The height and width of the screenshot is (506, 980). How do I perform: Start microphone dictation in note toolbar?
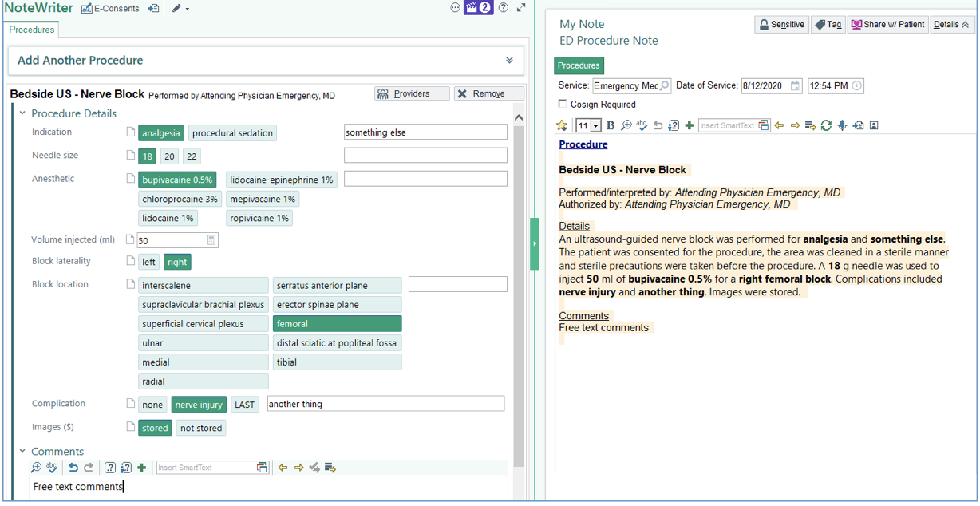point(842,125)
